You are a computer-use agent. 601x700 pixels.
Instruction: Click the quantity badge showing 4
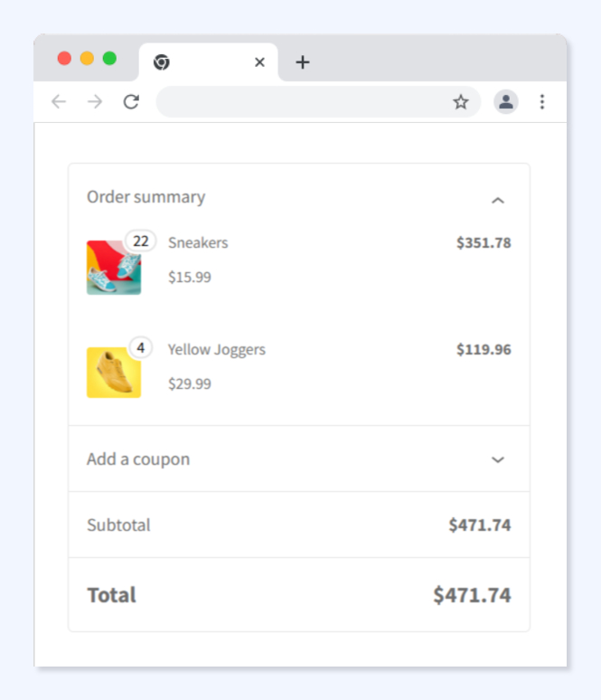pos(140,347)
